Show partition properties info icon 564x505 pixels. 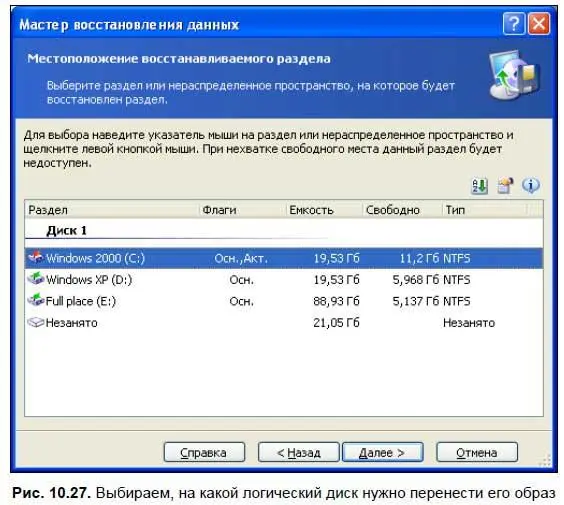click(x=531, y=186)
